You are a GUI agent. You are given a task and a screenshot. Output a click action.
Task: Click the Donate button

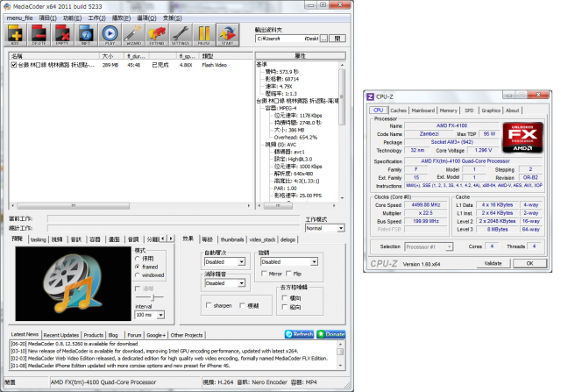pos(331,334)
